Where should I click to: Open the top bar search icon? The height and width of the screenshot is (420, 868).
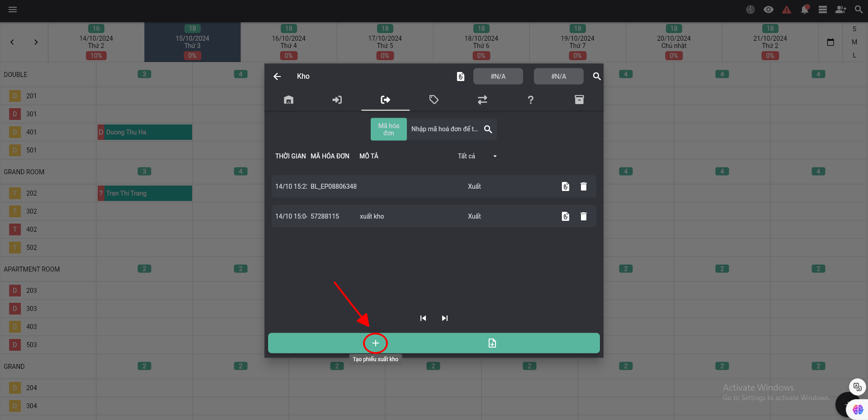[x=859, y=10]
